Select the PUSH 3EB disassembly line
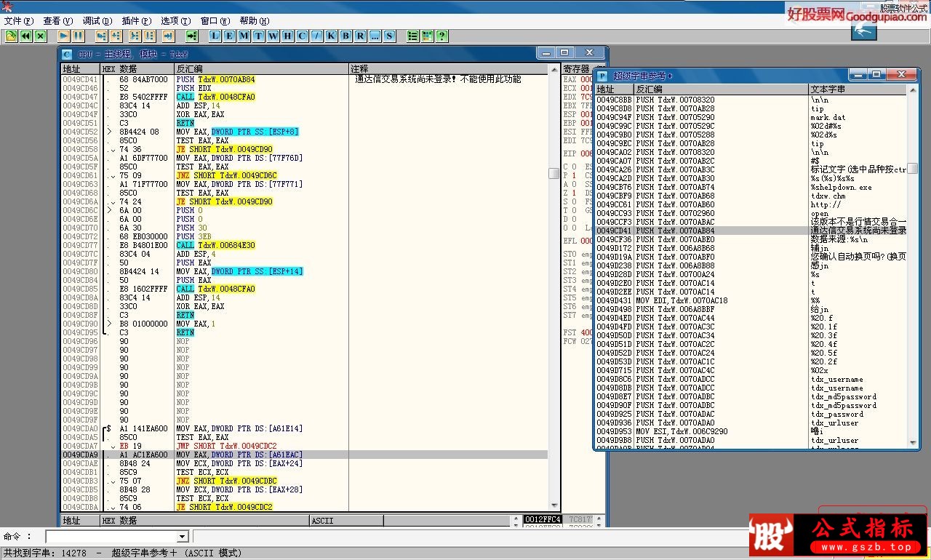The height and width of the screenshot is (560, 931). pyautogui.click(x=305, y=236)
